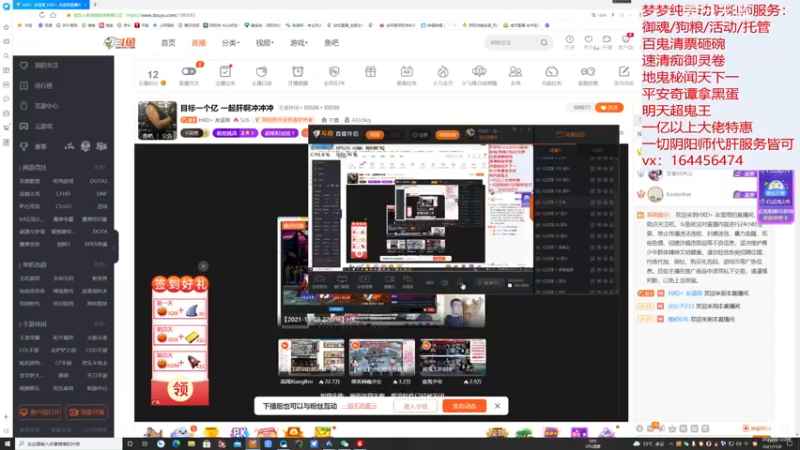
Task: Expand 全部 beside 网游竞技 section
Action: tap(100, 167)
